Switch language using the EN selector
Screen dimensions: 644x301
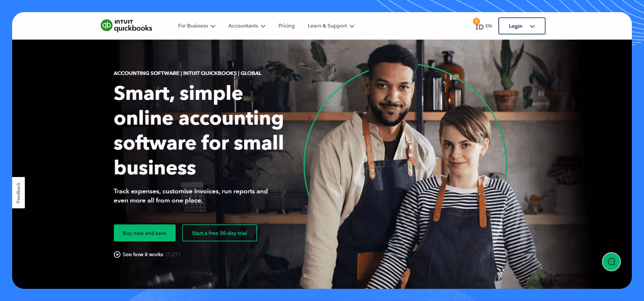point(488,26)
